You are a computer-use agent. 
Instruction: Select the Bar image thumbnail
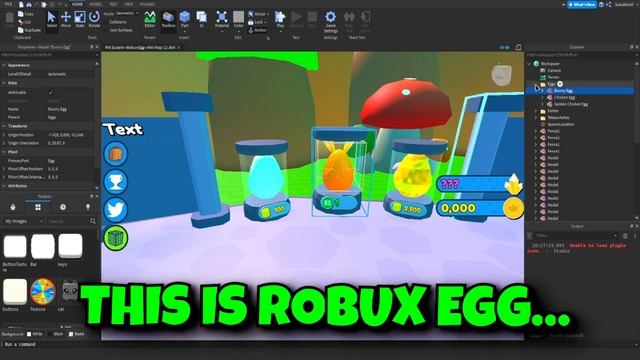42,247
